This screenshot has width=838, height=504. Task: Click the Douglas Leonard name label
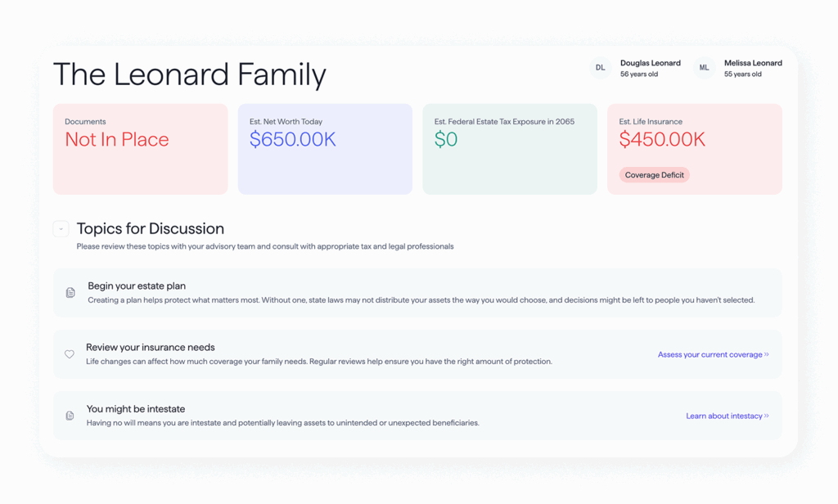[650, 63]
